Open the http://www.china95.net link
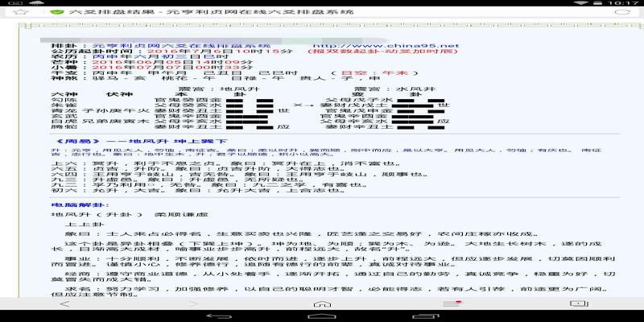This screenshot has height=322, width=644. pos(386,46)
